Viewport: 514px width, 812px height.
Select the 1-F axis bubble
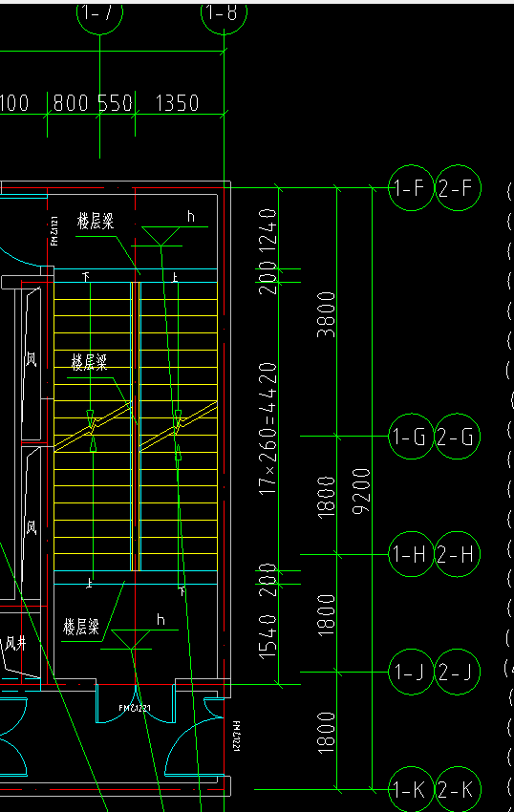pyautogui.click(x=411, y=187)
